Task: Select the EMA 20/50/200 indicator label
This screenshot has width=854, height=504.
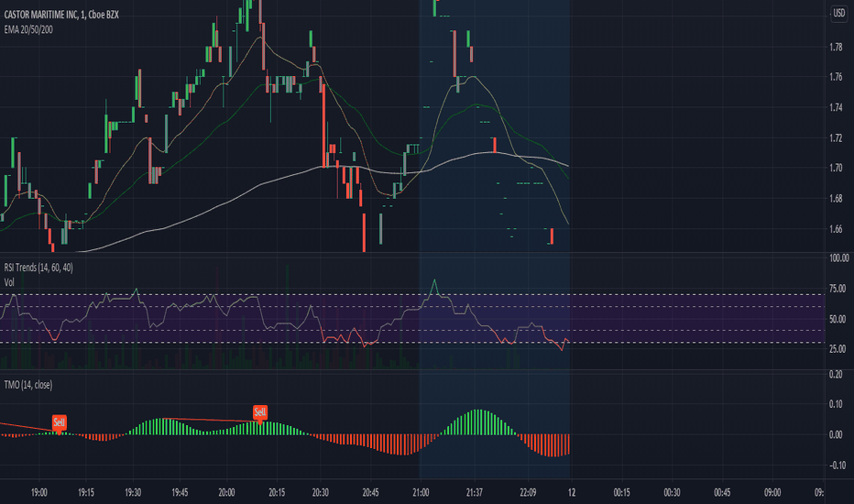Action: [28, 29]
